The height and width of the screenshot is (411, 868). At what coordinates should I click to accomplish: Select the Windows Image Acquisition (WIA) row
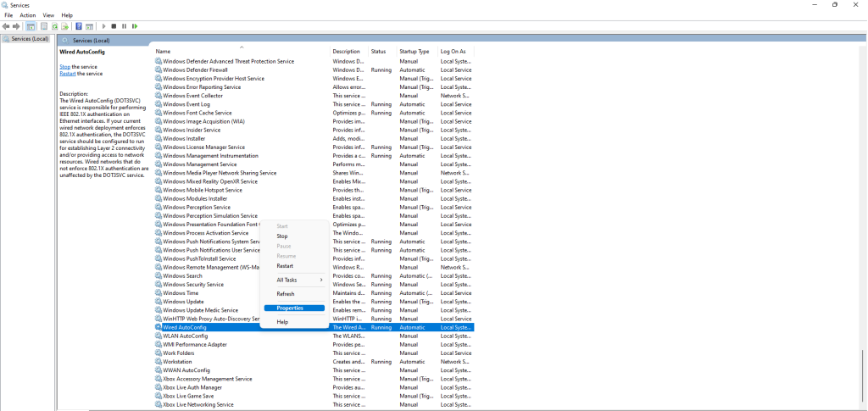click(314, 122)
